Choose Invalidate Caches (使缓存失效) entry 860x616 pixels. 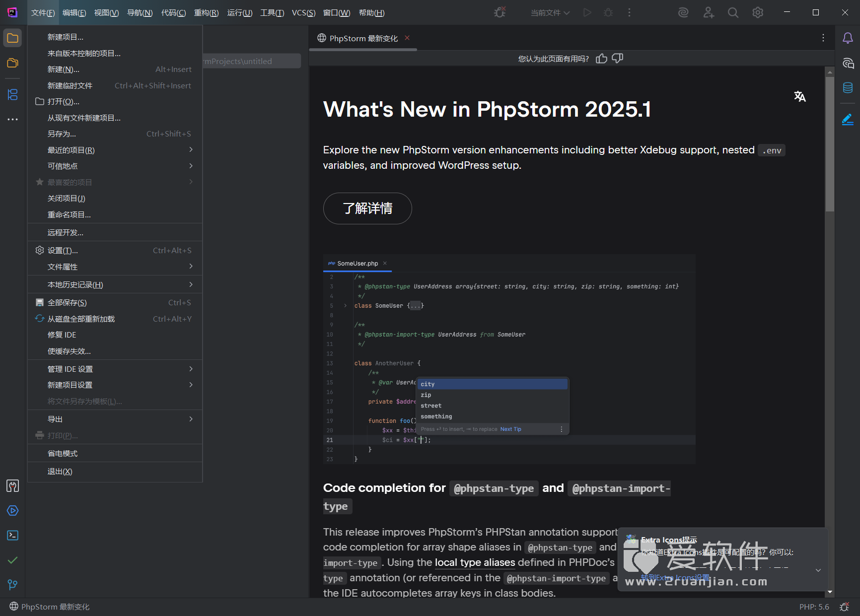(115, 351)
